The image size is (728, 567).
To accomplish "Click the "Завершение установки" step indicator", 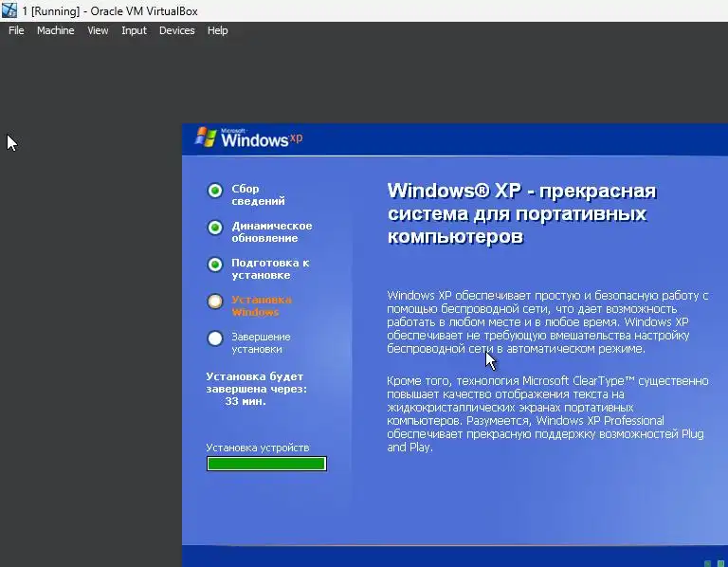I will tap(215, 338).
